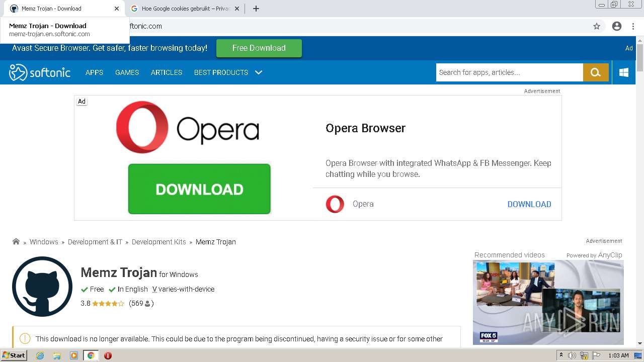Click the Avast Free Download button

tap(259, 48)
